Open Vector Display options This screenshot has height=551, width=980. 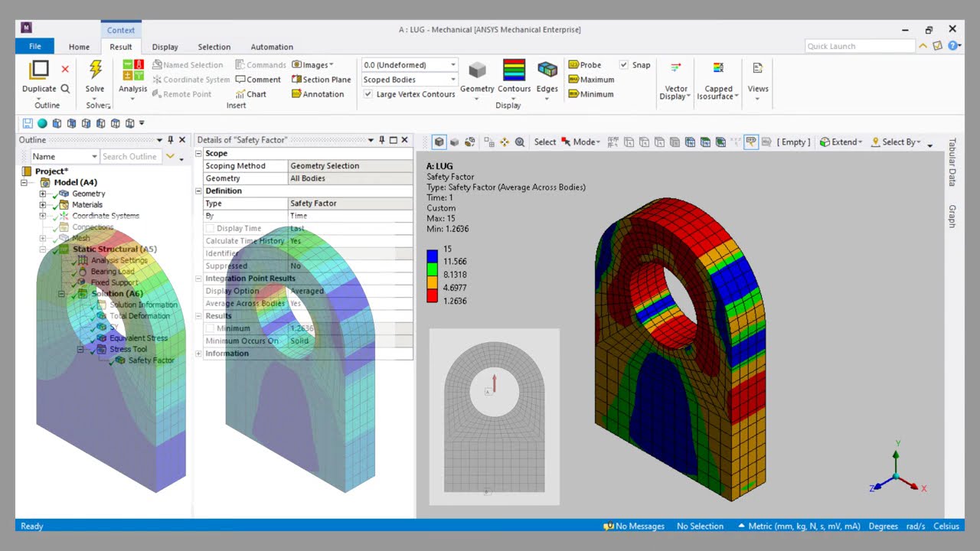pyautogui.click(x=676, y=80)
